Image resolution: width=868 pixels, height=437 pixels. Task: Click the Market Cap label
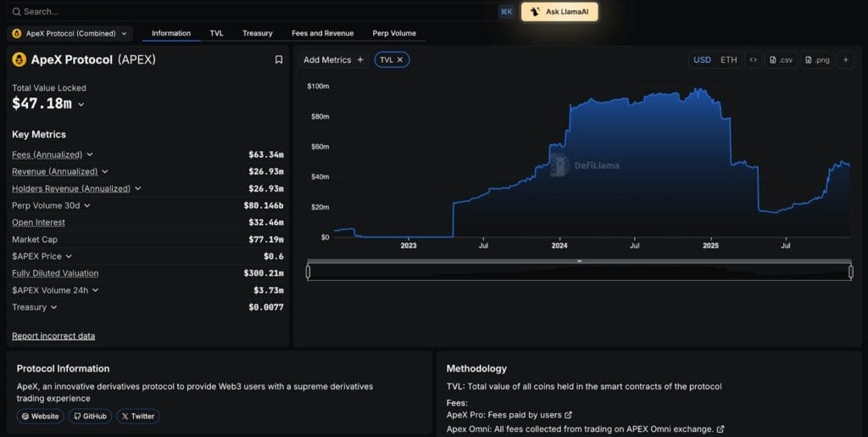pos(34,240)
